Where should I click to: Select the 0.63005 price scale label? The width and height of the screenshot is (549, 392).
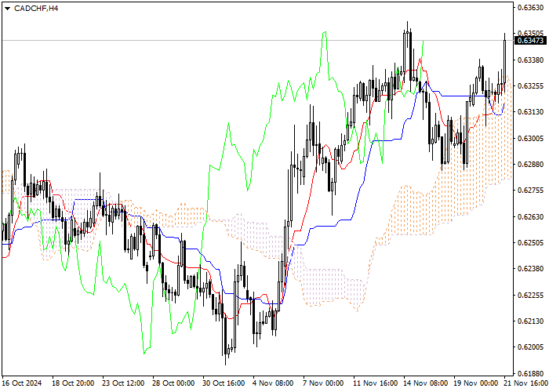tap(530, 139)
